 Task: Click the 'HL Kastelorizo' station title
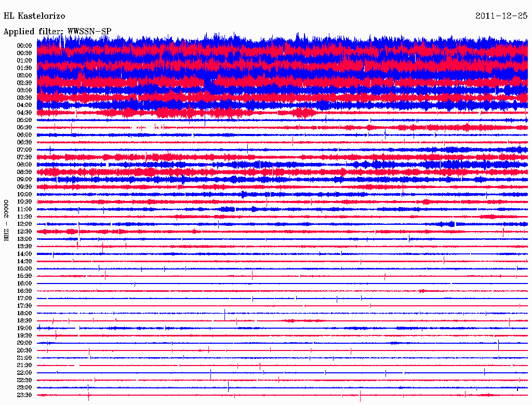(x=34, y=16)
